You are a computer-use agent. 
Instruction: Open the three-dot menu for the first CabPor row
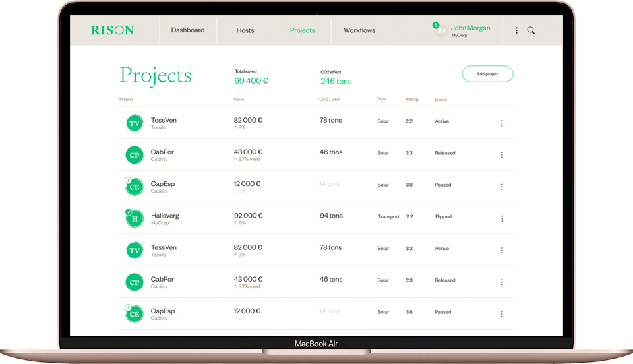point(502,155)
